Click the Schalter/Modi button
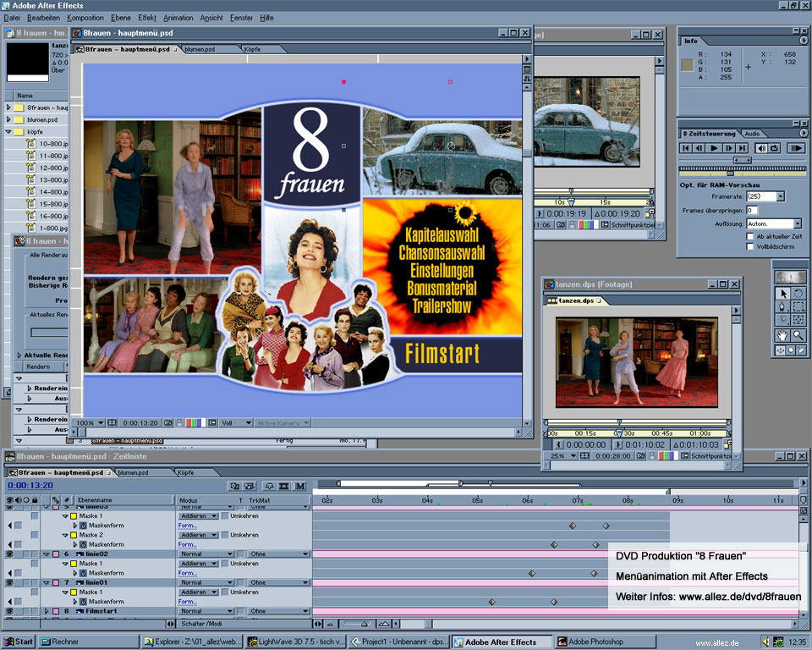Image resolution: width=812 pixels, height=650 pixels. pyautogui.click(x=202, y=624)
